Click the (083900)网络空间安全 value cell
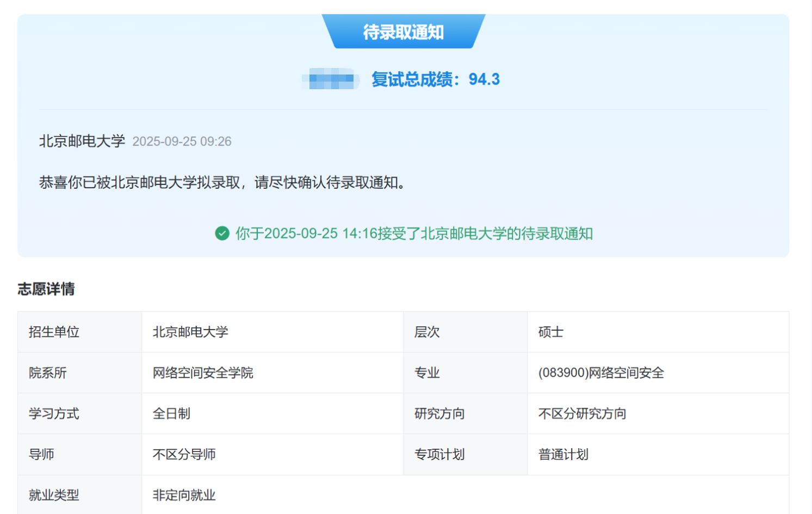This screenshot has height=514, width=812. (x=658, y=373)
